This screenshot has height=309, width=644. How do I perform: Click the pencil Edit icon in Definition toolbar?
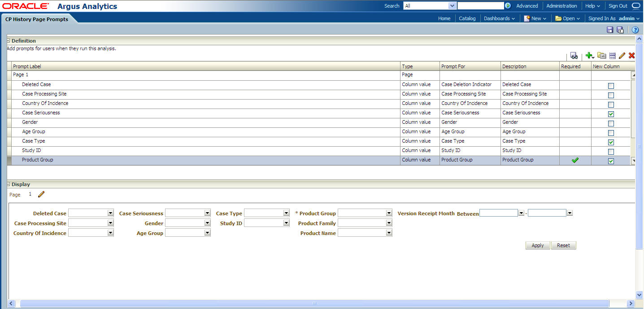[x=622, y=56]
